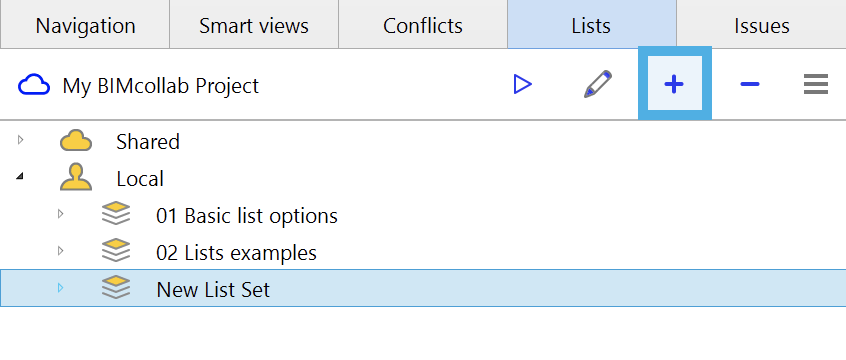Click the pencil edit icon
Screen dimensions: 846x360
pos(598,84)
